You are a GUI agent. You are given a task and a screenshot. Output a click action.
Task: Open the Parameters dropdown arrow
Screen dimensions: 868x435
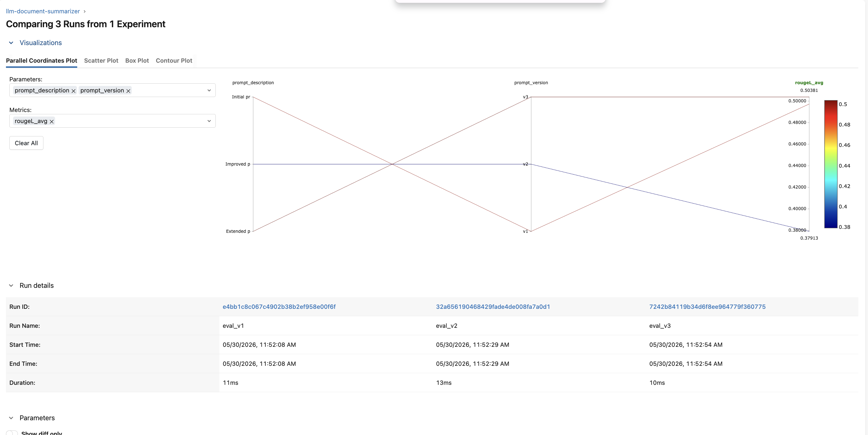209,90
